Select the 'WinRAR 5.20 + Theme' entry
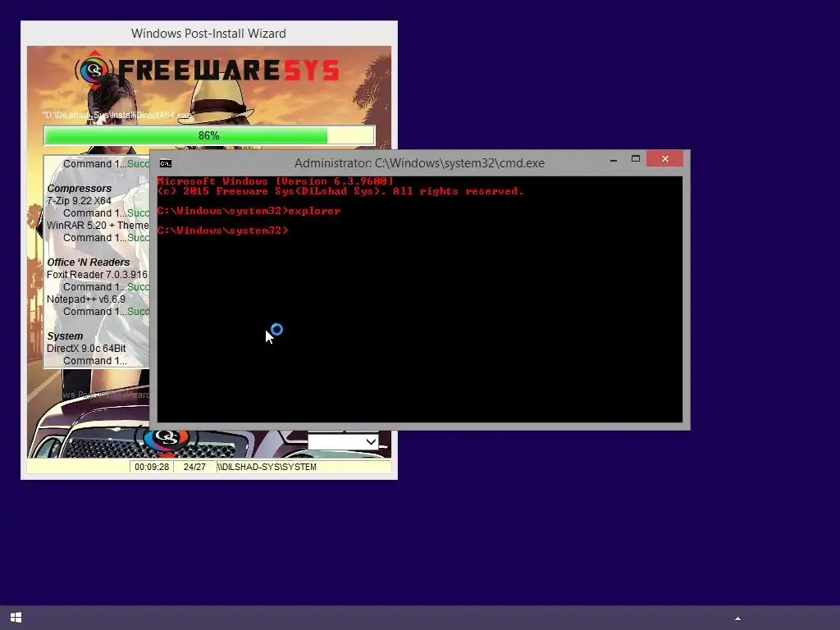 pos(98,226)
